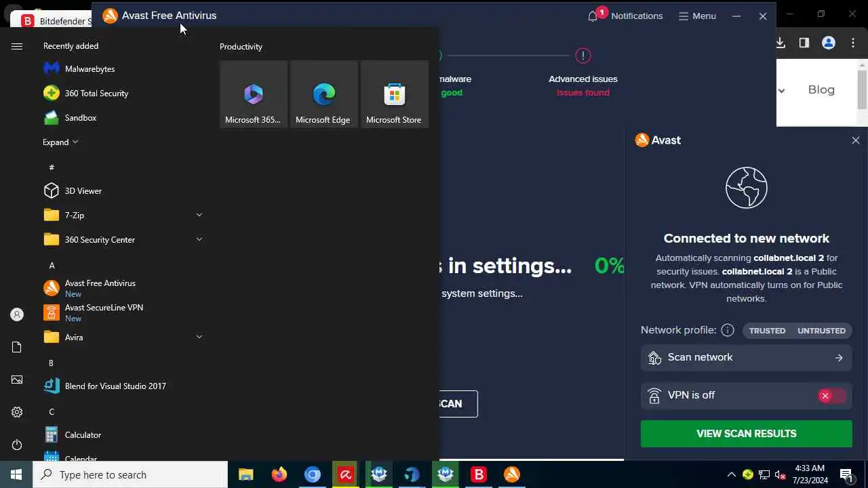Screen dimensions: 868x488
Task: Click in the taskbar search box
Action: point(130,474)
